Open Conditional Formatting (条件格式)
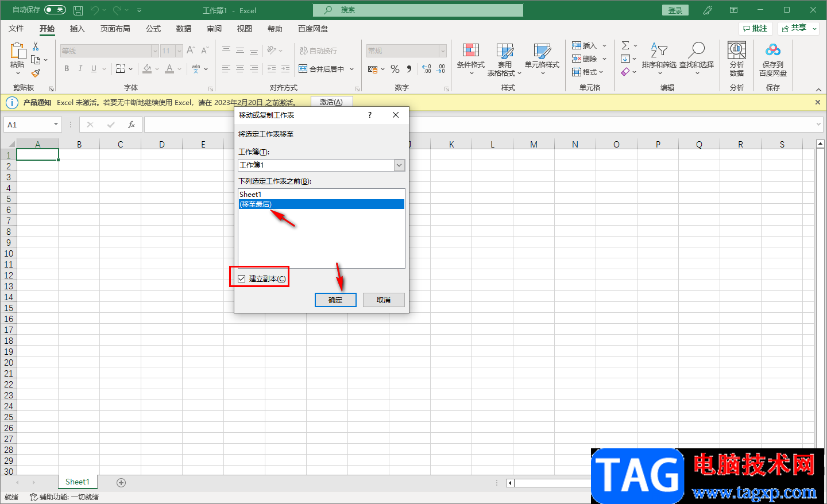The height and width of the screenshot is (504, 827). (x=471, y=59)
